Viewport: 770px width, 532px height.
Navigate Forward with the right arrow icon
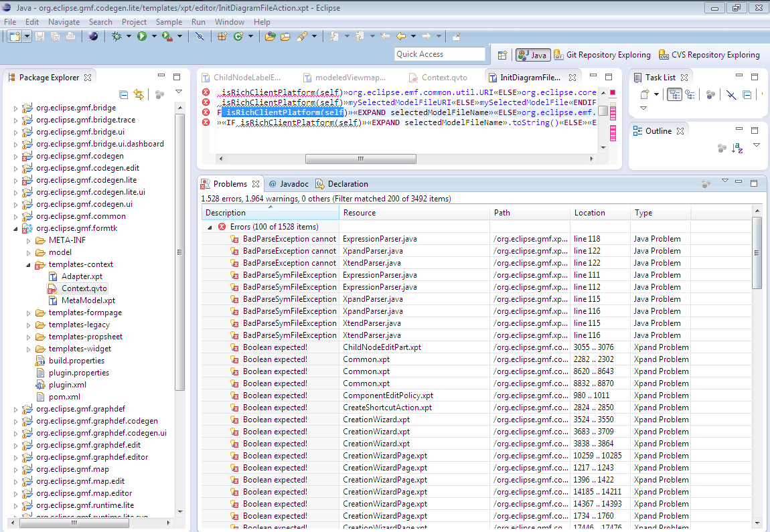coord(427,36)
